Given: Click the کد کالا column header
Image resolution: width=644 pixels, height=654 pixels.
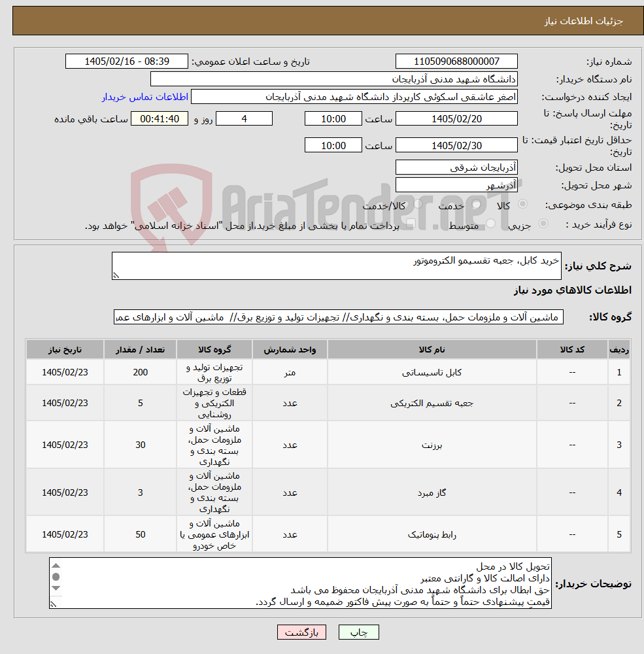Looking at the screenshot, I should point(572,349).
